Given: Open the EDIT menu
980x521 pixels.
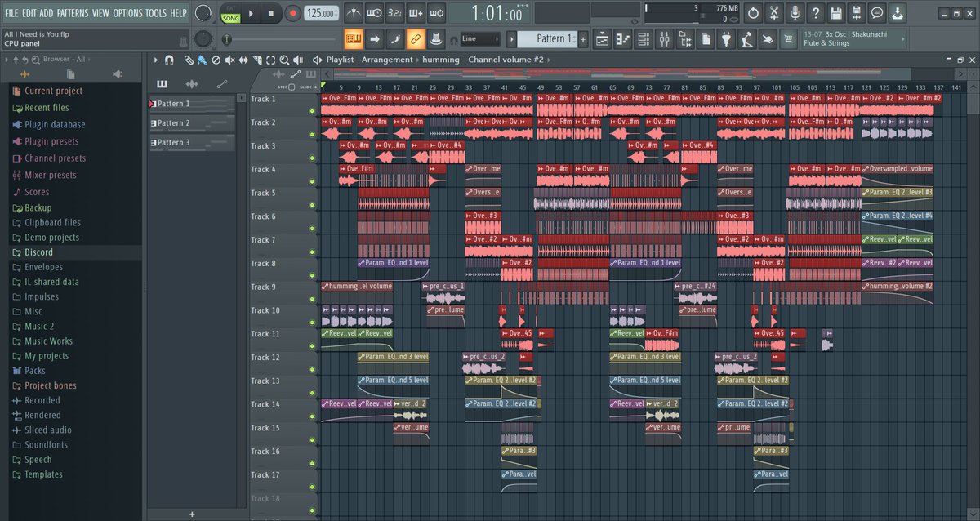Looking at the screenshot, I should pyautogui.click(x=29, y=13).
